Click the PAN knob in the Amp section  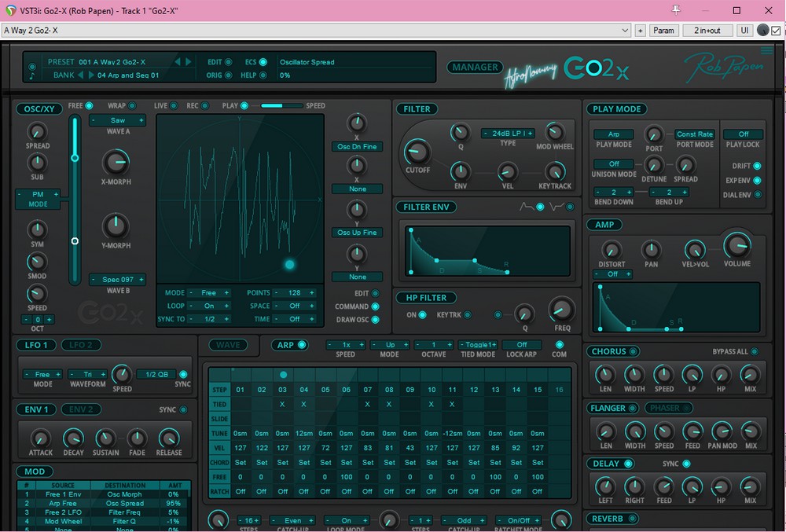click(x=651, y=249)
